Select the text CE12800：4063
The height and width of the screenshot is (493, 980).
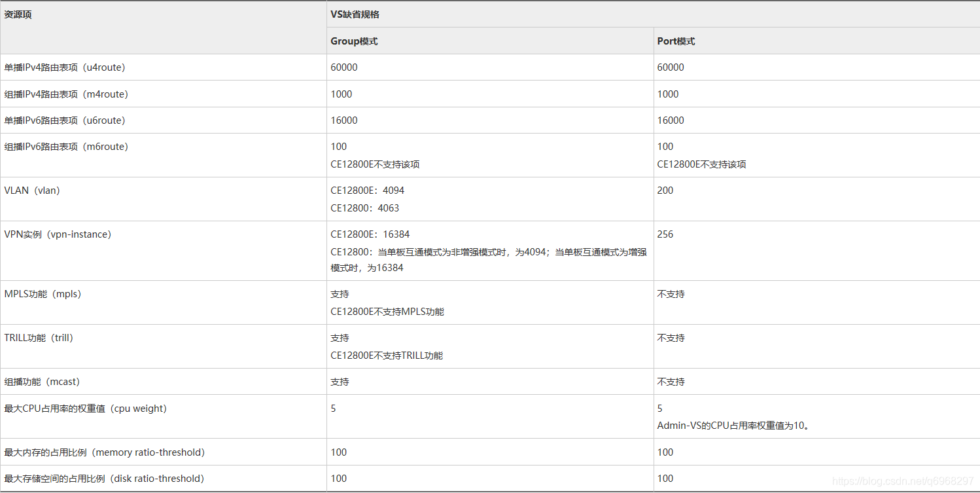coord(365,208)
